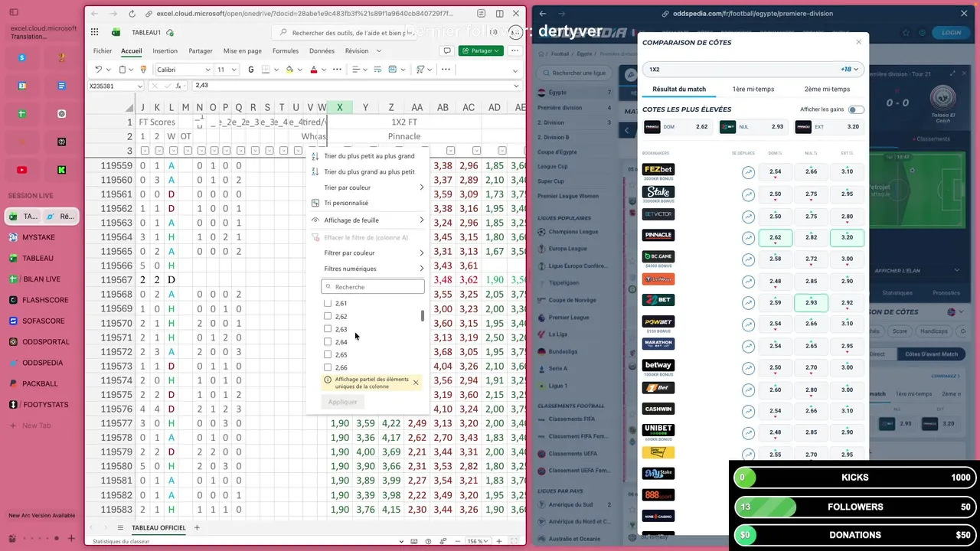The image size is (980, 551).
Task: Click the filter Recherche search field
Action: click(x=373, y=287)
